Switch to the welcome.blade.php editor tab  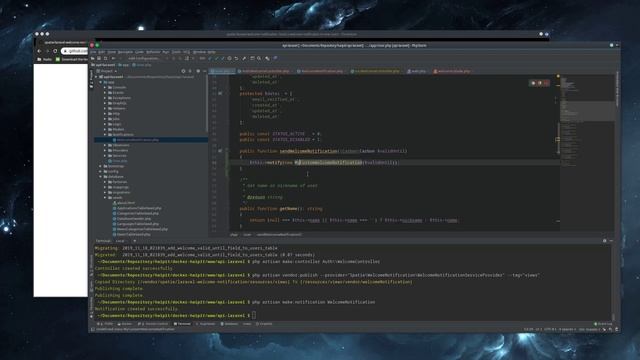click(x=452, y=71)
